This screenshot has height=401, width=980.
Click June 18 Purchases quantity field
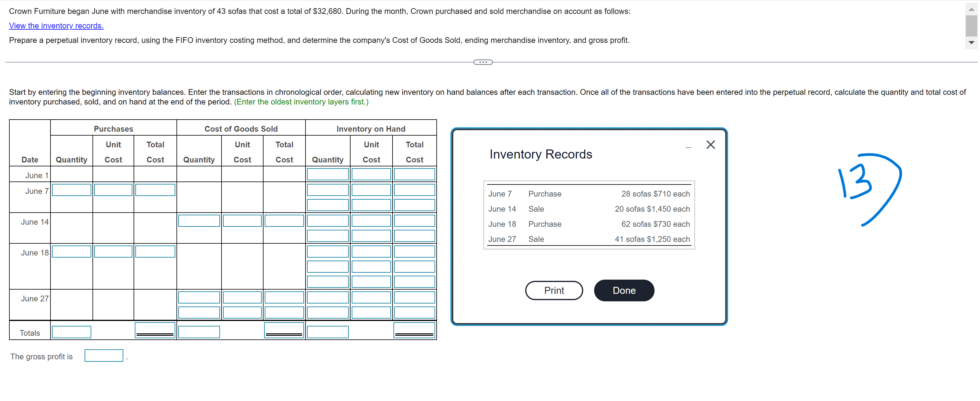coord(72,251)
